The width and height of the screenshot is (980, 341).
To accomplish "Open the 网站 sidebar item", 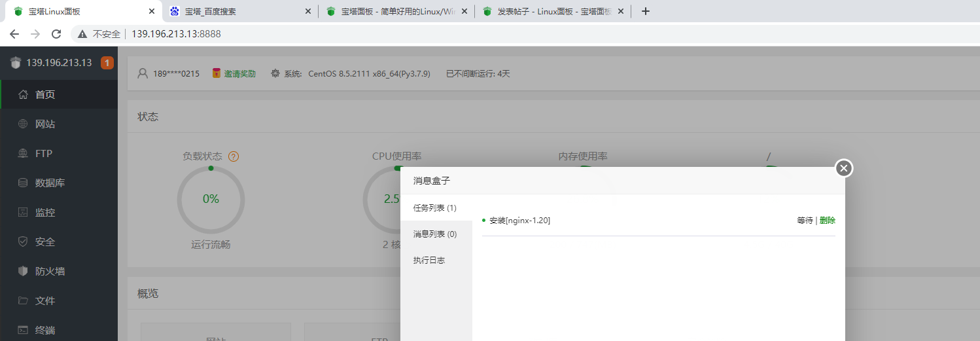I will coord(59,124).
